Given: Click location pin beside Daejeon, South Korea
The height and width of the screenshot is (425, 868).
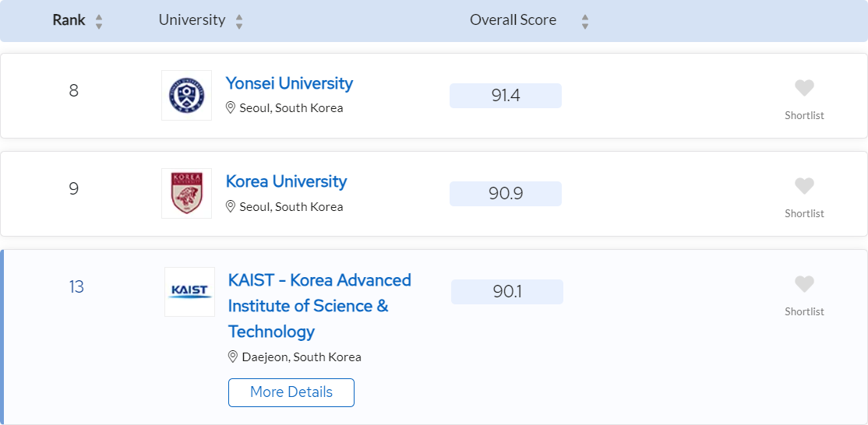Looking at the screenshot, I should [x=233, y=357].
